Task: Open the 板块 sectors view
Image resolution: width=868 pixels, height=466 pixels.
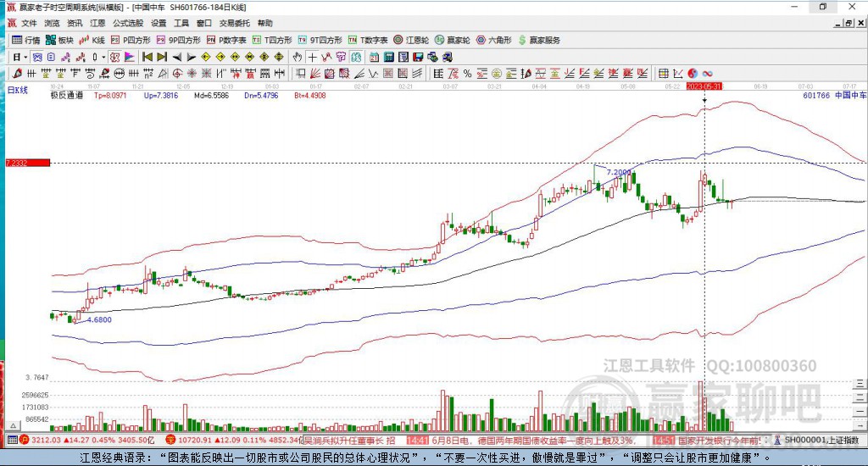Action: tap(59, 40)
